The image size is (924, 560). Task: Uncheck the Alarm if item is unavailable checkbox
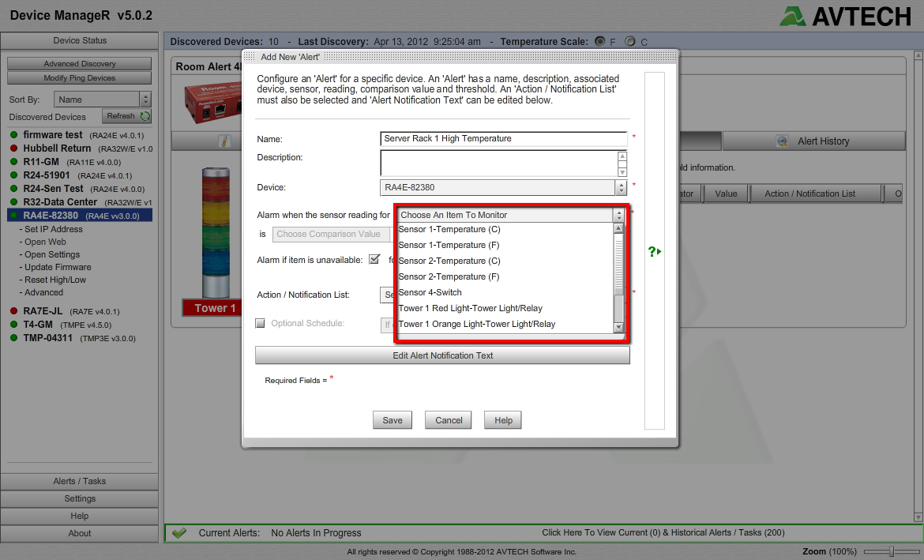374,258
